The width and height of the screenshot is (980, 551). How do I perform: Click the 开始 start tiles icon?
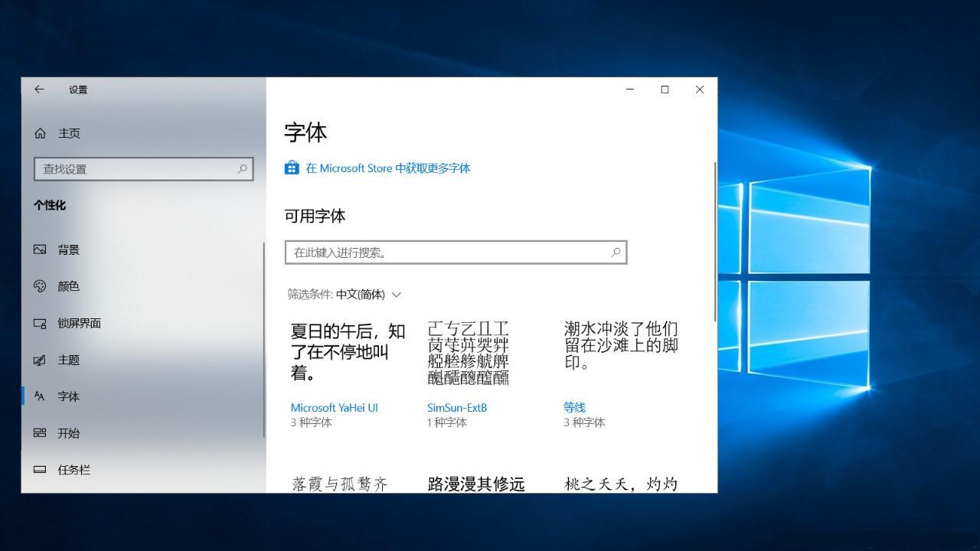click(x=41, y=433)
